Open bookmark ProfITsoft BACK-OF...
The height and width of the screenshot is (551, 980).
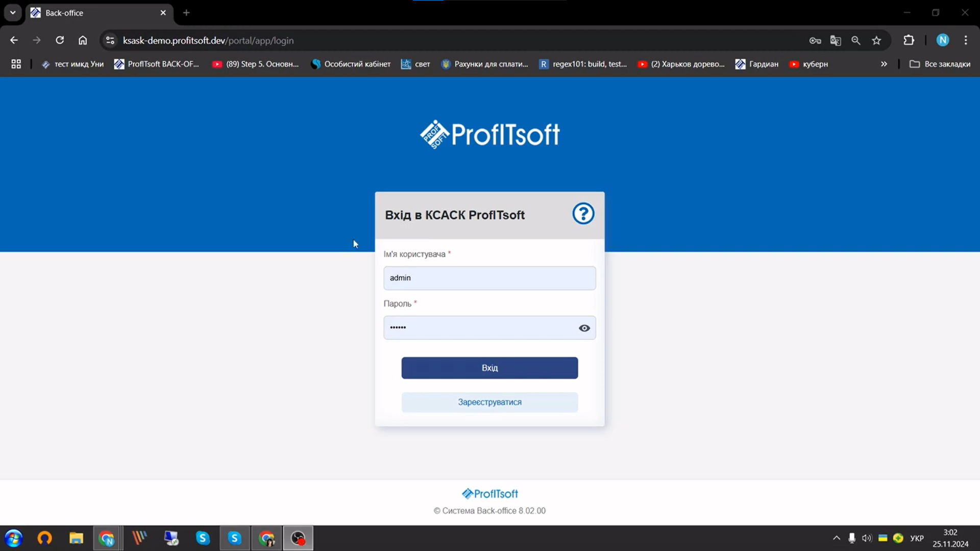(x=157, y=64)
